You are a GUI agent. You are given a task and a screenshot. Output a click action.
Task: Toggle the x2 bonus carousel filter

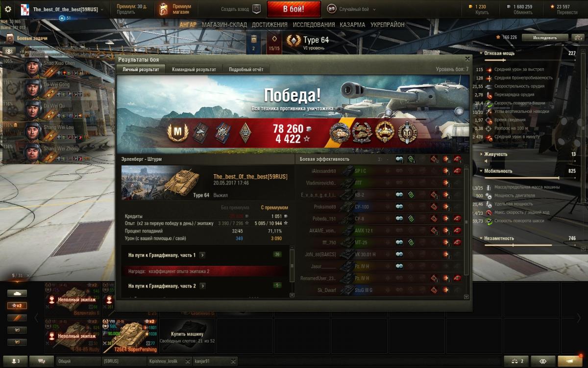(17, 305)
